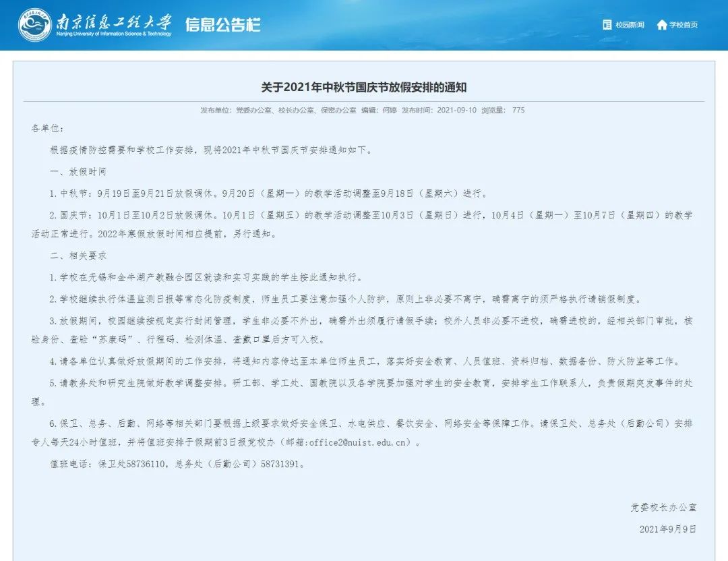Image resolution: width=728 pixels, height=561 pixels.
Task: Open the 学校首页 link
Action: coord(682,25)
